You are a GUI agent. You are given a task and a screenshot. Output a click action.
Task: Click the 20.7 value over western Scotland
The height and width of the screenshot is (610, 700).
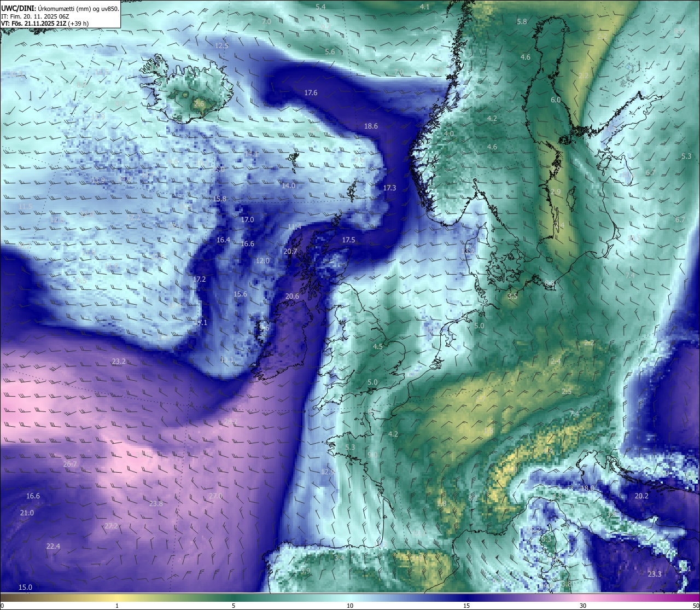(x=290, y=252)
